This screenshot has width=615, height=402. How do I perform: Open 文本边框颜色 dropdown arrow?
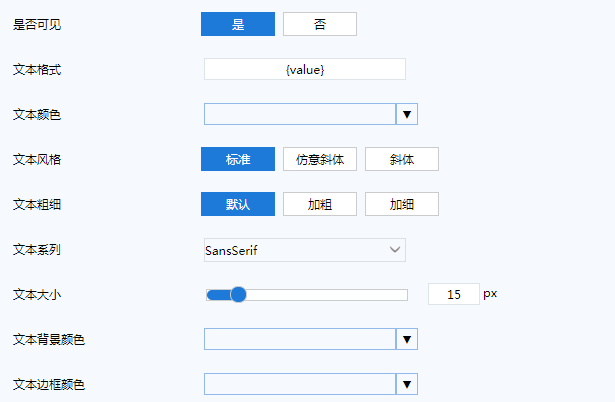point(407,383)
